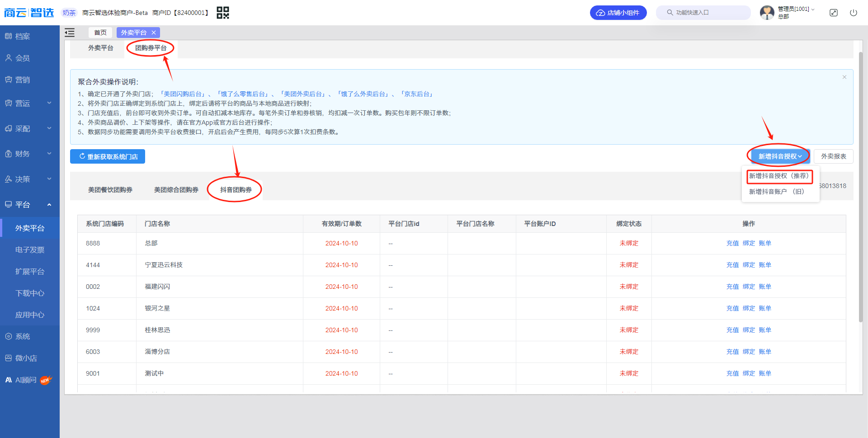The height and width of the screenshot is (438, 868).
Task: Click 绑定 for store 宁夏迅云科技
Action: click(749, 265)
